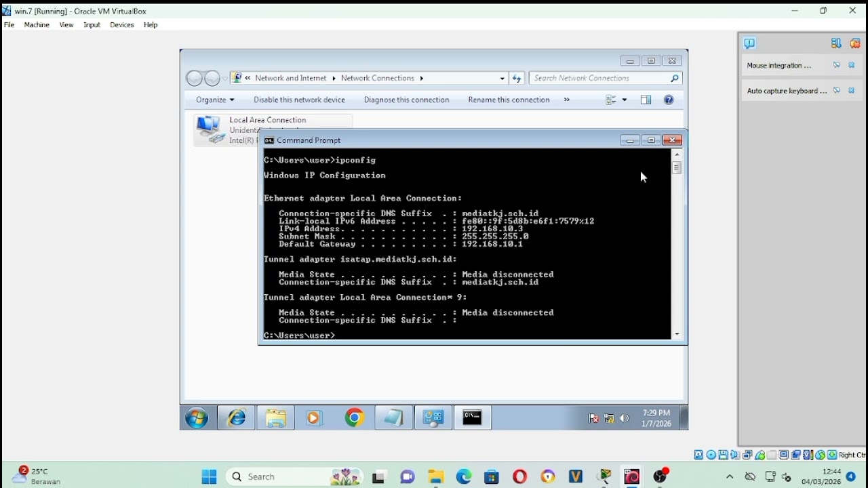This screenshot has width=868, height=488.
Task: Click Network and Internet breadcrumb
Action: click(291, 79)
